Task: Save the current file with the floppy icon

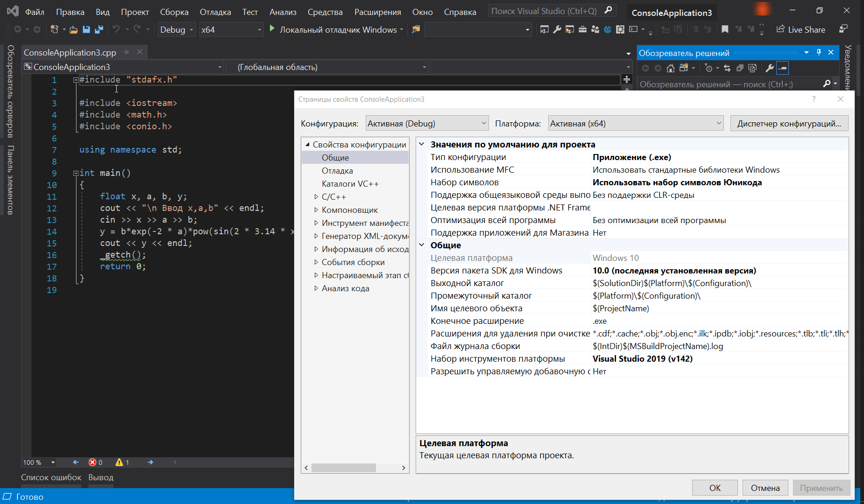Action: point(86,29)
